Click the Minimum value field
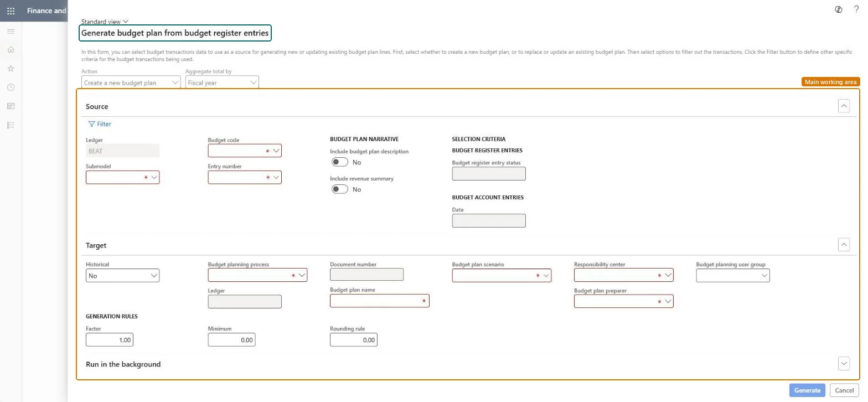The image size is (868, 402). [x=232, y=340]
